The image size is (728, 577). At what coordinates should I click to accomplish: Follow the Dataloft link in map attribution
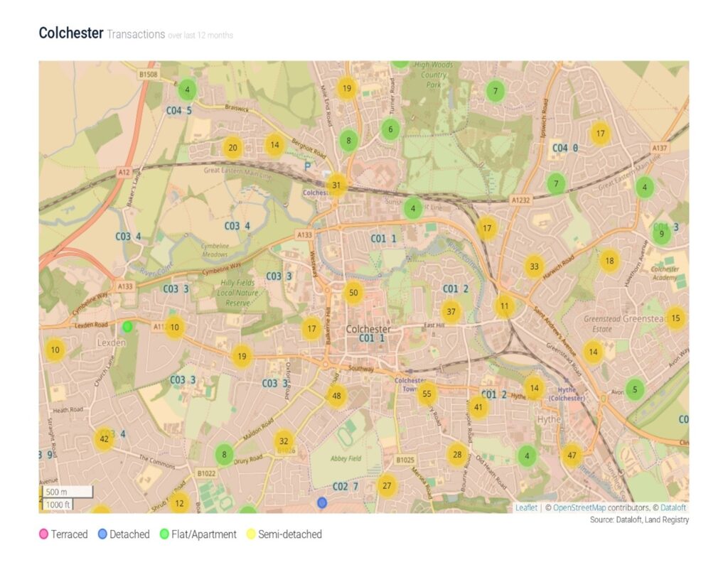673,508
